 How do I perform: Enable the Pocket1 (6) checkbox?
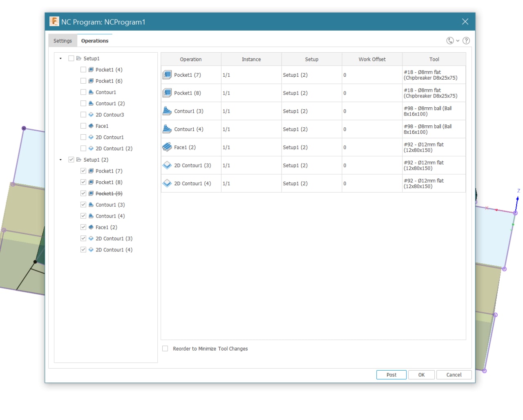[83, 81]
